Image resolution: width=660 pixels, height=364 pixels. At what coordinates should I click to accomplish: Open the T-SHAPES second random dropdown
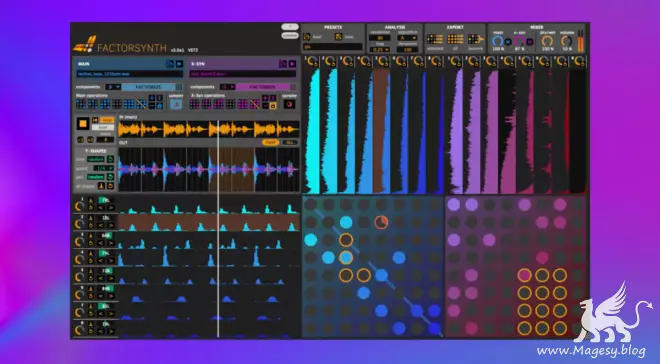point(96,177)
